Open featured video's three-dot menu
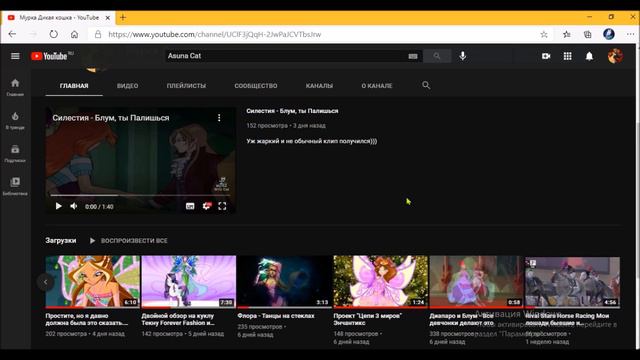The width and height of the screenshot is (640, 360). (x=219, y=118)
